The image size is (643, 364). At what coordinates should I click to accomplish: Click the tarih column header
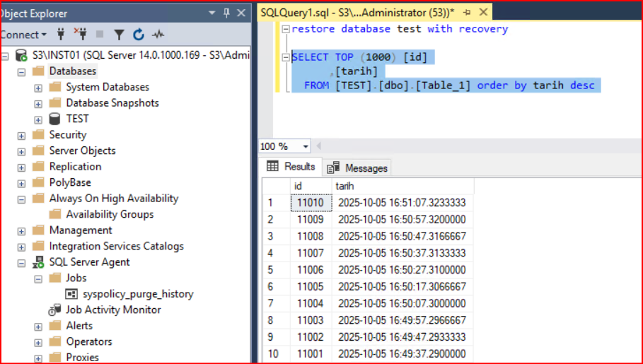346,185
